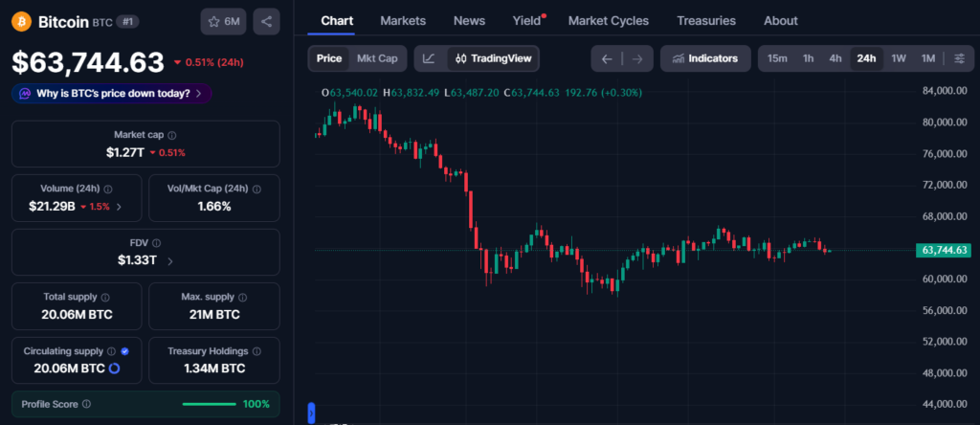Switch the chart to Mkt Cap

tap(377, 58)
